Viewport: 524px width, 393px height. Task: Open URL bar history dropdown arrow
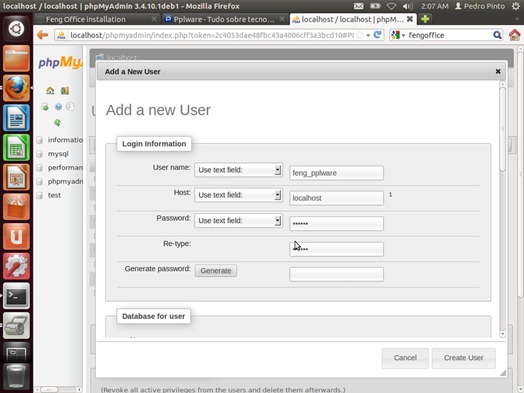pyautogui.click(x=368, y=35)
